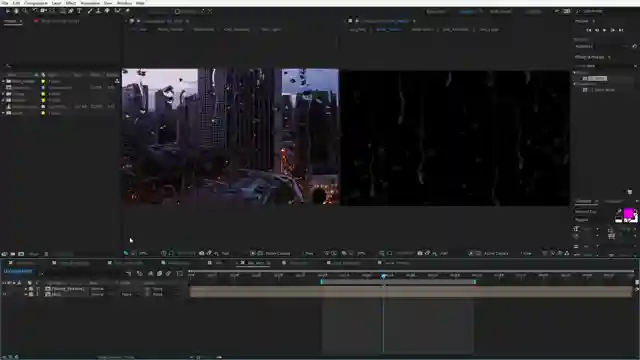Open left viewer Active Camera dropdown
The width and height of the screenshot is (640, 360).
278,253
